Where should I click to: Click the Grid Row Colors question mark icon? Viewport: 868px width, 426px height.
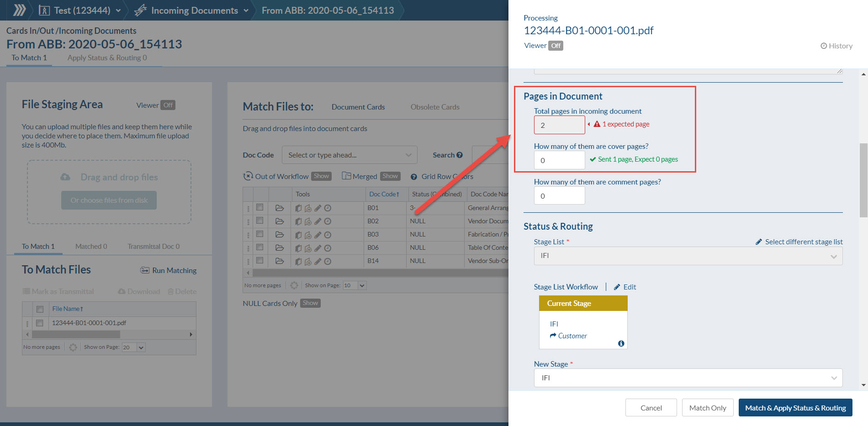[x=414, y=177]
